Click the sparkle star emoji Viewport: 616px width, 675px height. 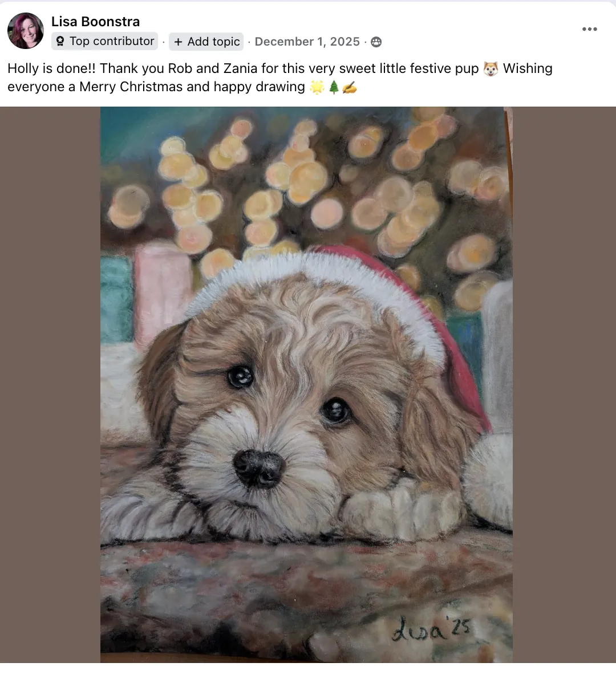tap(317, 87)
